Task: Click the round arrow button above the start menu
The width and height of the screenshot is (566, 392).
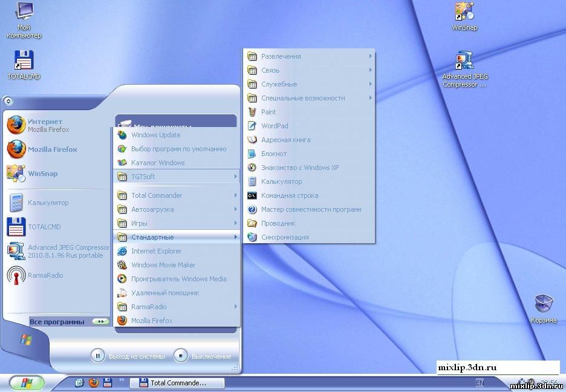Action: coord(8,102)
